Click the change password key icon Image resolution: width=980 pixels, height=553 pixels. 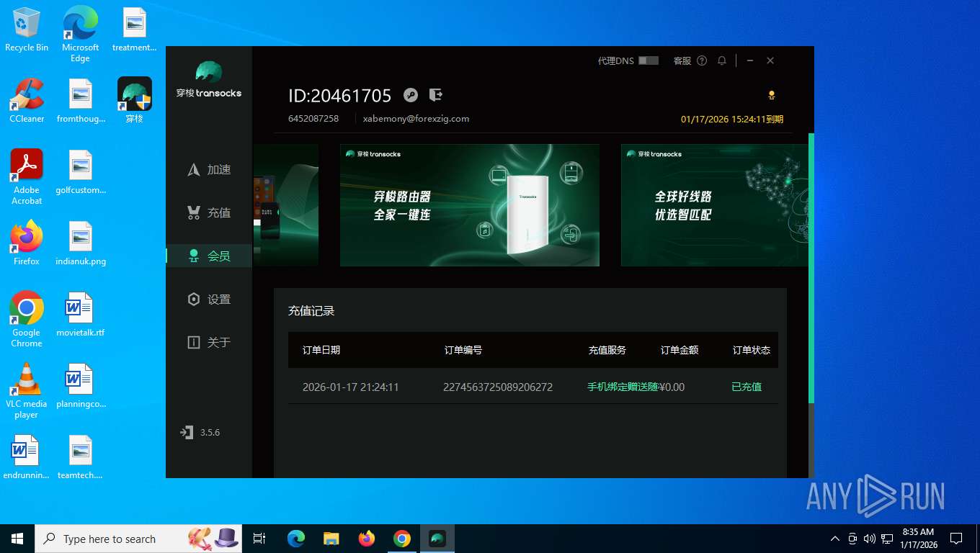(x=411, y=95)
